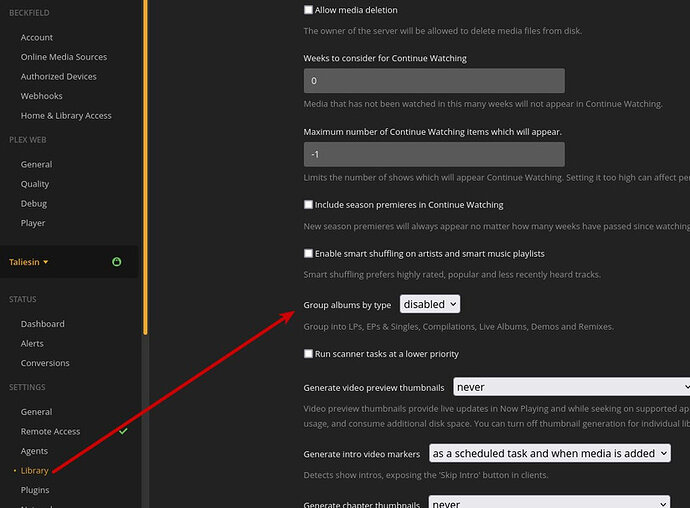Select General under Plex Web
Viewport: 690px width, 508px height.
[36, 164]
